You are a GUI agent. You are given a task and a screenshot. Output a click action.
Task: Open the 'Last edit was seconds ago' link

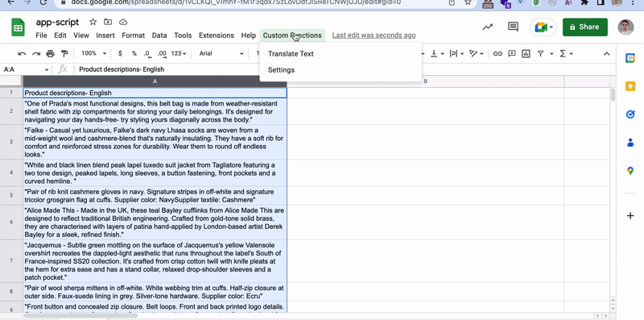point(374,35)
